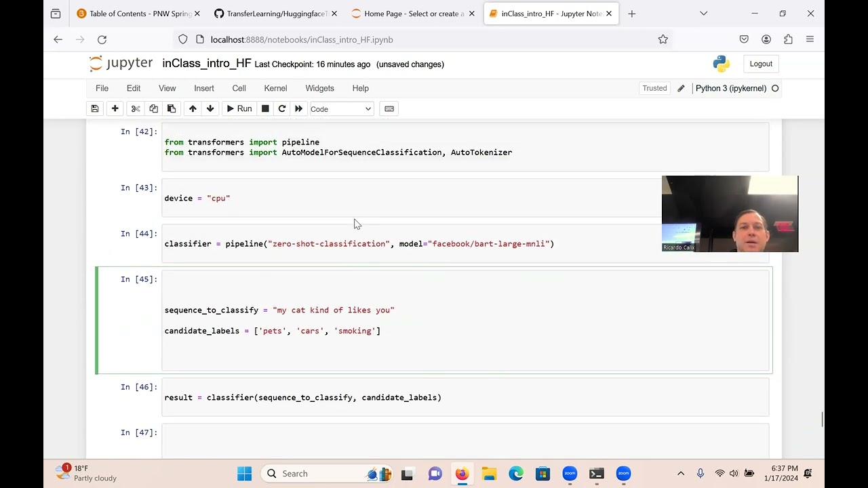Paste cells below using the toolbar icon

(x=172, y=108)
